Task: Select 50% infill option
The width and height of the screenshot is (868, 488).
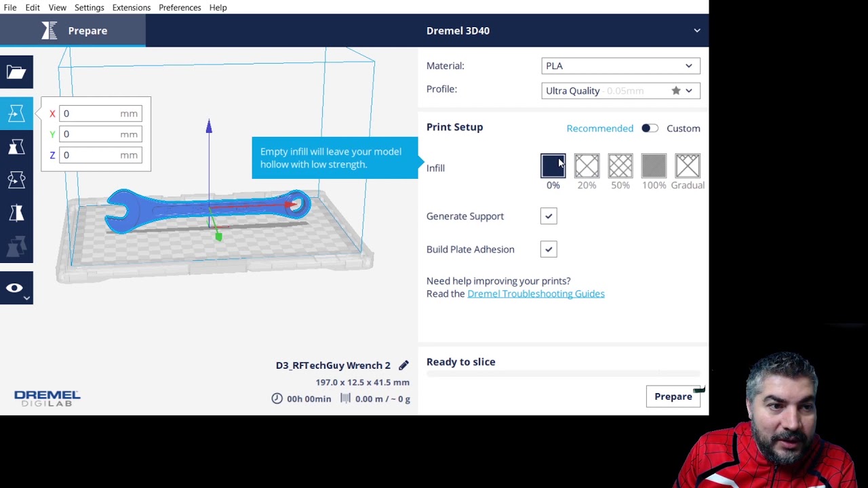Action: (620, 166)
